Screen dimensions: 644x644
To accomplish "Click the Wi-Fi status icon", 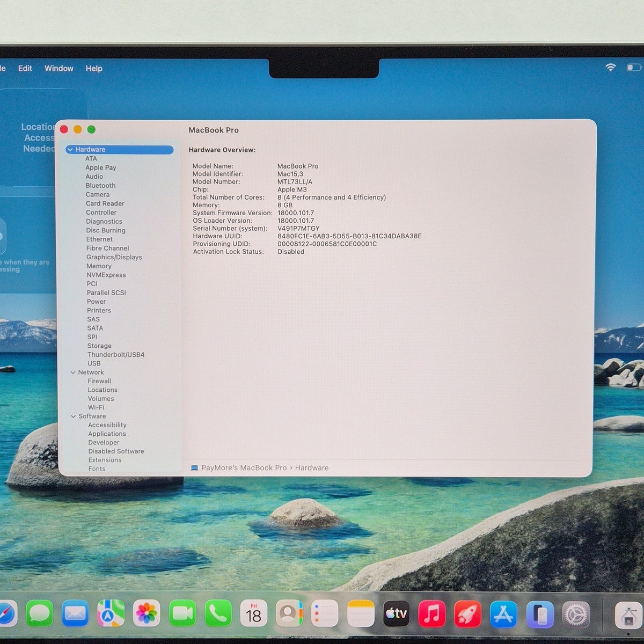I will click(x=610, y=68).
